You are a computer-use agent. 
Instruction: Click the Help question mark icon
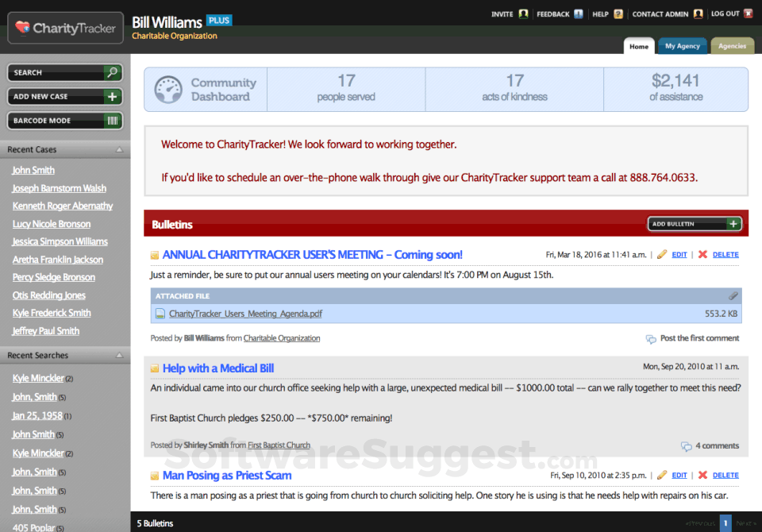coord(619,13)
